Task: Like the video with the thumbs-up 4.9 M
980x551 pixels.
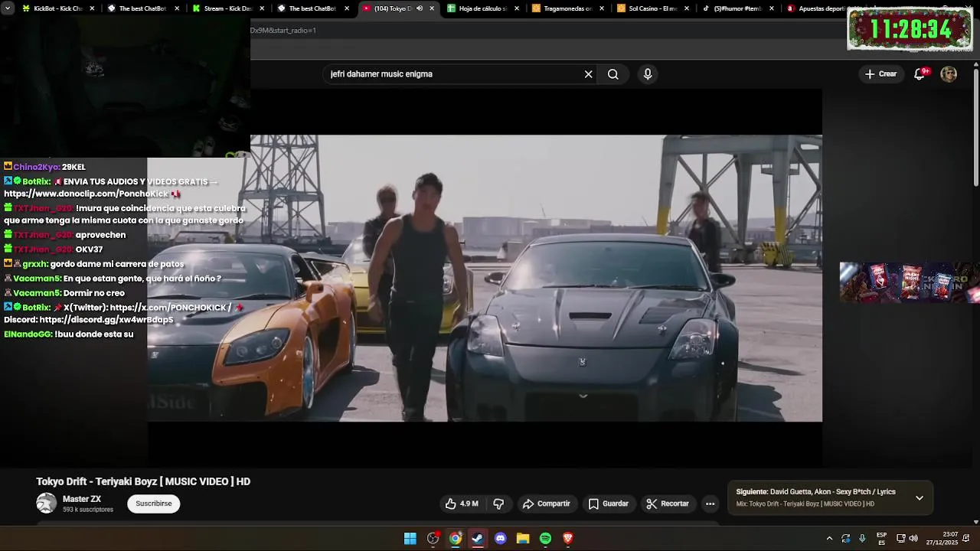Action: point(462,504)
